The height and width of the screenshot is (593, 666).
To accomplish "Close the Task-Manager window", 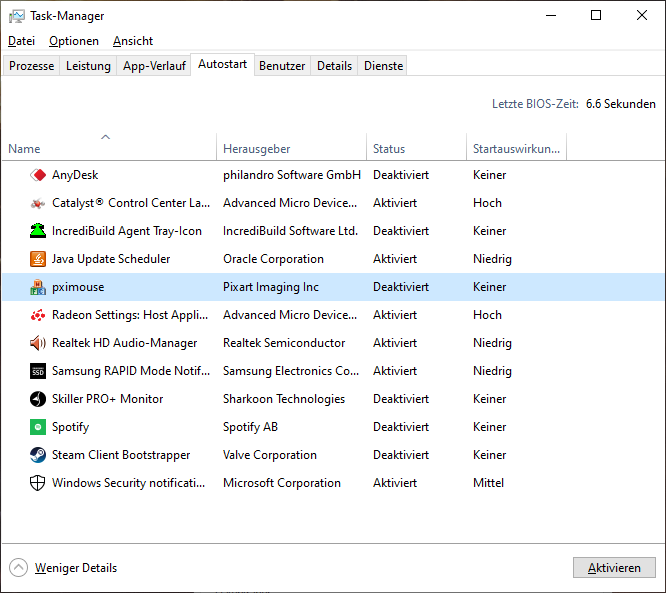I will tap(642, 15).
